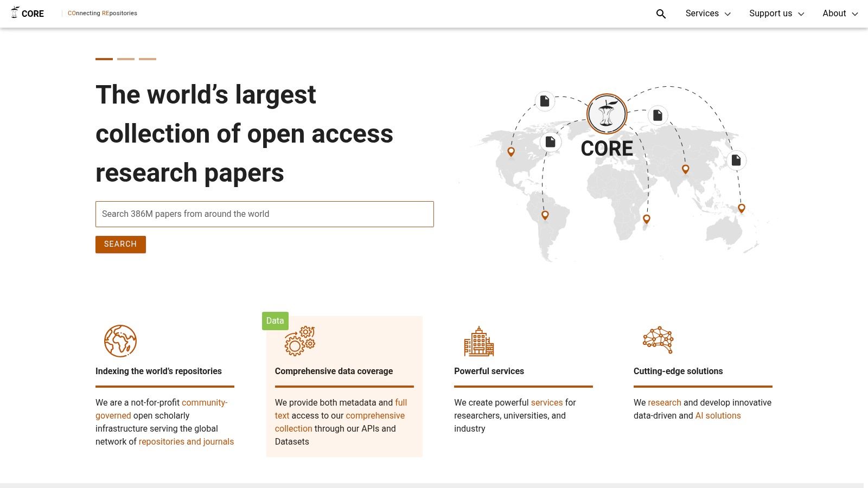Click the services link under Powerful services
Screen dimensions: 868x488
(x=546, y=402)
